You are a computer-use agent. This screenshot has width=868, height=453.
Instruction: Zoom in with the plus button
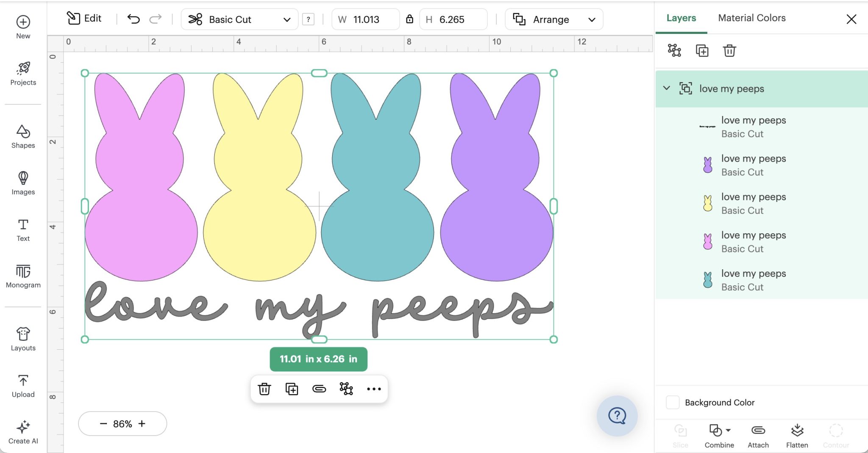pos(142,423)
